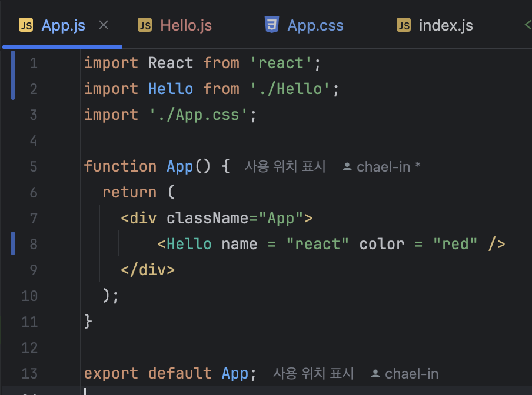
Task: Click the JS file icon on App.js tab
Action: point(26,25)
